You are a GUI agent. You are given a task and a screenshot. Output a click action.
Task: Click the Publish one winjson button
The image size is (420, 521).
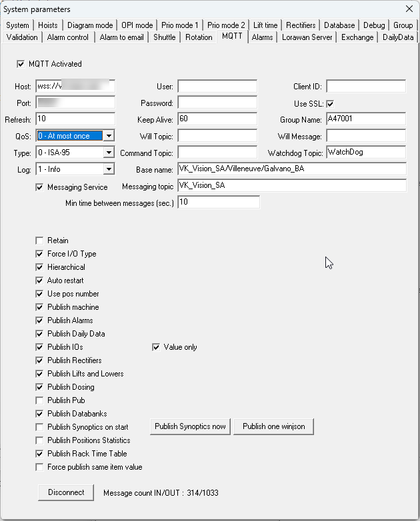pos(273,426)
